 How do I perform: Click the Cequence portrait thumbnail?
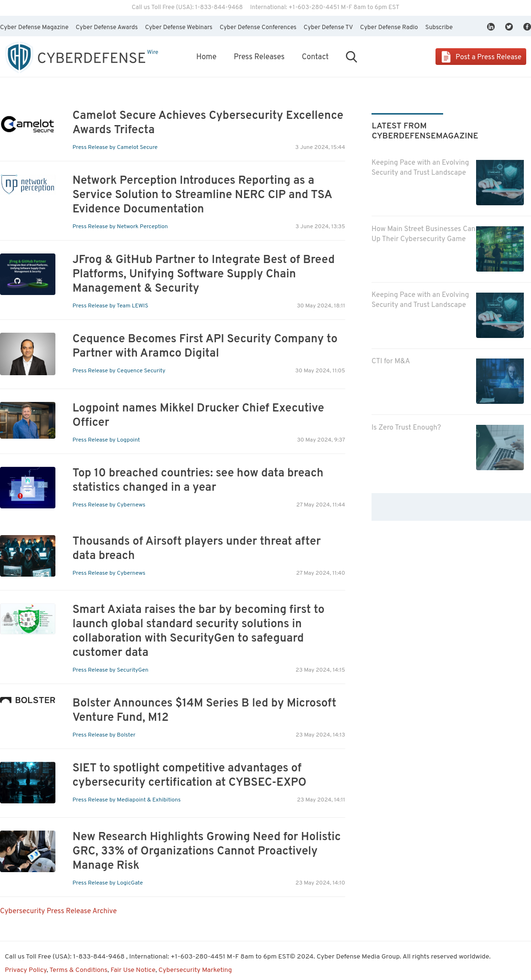click(28, 354)
